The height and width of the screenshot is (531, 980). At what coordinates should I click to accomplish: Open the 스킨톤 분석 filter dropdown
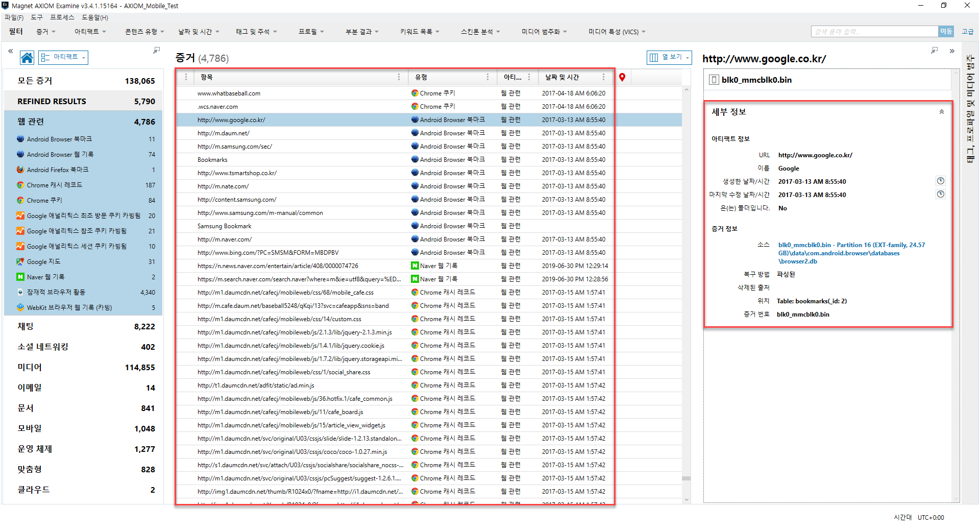point(480,32)
